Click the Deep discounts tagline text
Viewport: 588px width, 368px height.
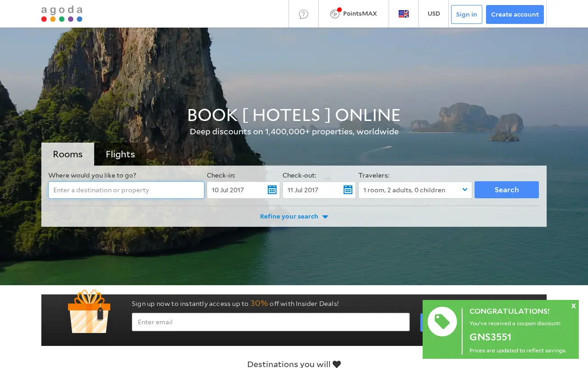coord(294,132)
